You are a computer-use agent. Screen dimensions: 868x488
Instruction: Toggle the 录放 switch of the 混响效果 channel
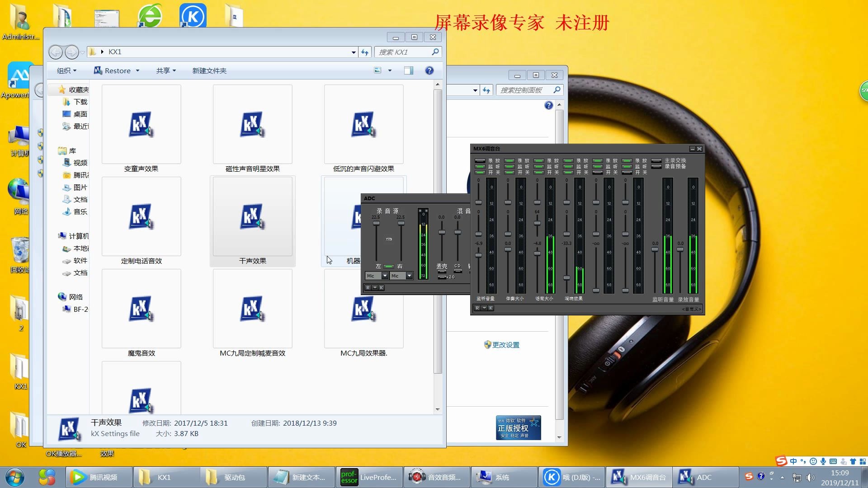pos(568,160)
